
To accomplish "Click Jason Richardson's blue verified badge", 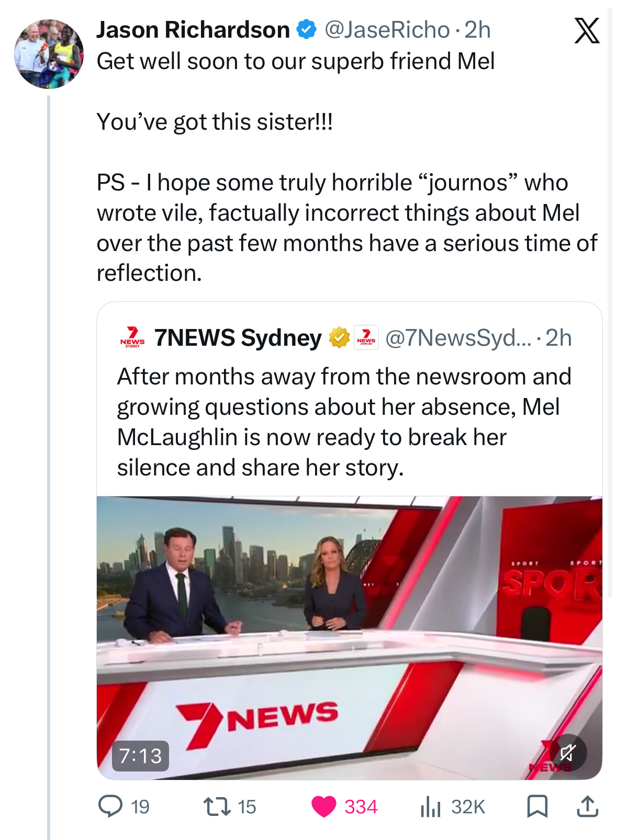I will point(307,30).
